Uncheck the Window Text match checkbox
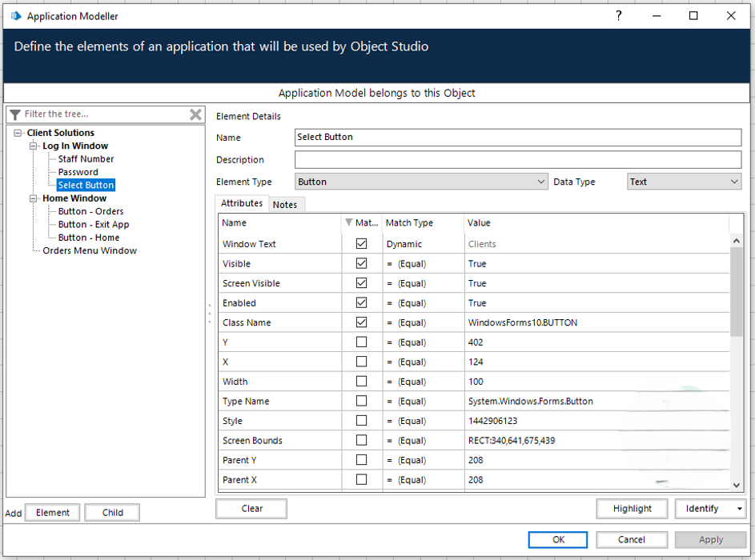Image resolution: width=755 pixels, height=560 pixels. [x=361, y=244]
